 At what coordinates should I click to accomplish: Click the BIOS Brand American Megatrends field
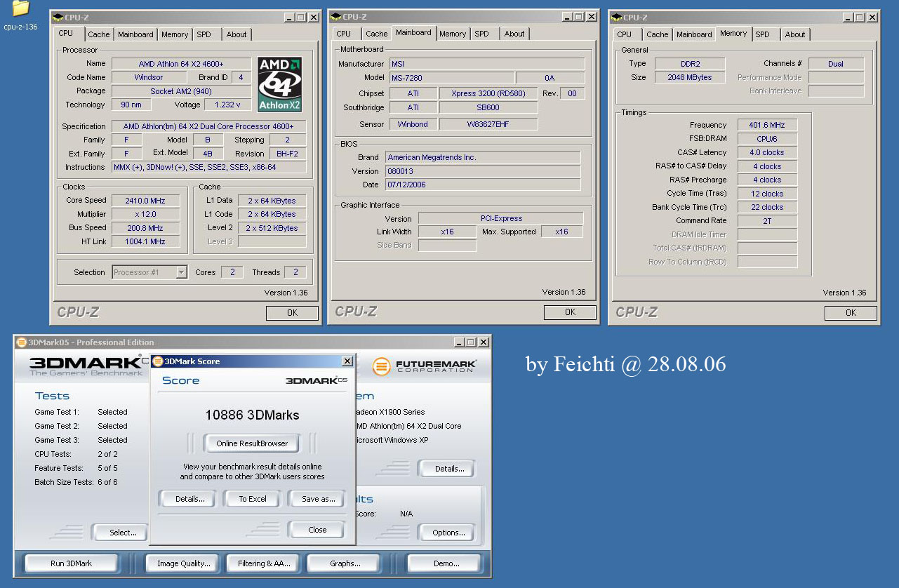point(484,157)
